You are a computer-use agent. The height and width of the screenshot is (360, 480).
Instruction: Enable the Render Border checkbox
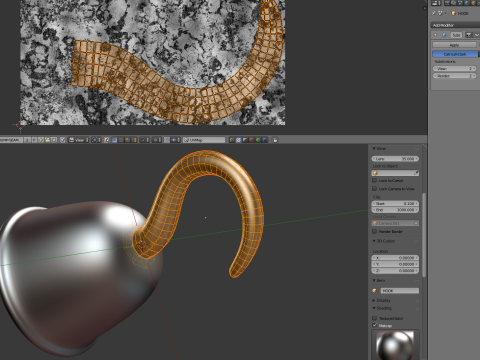pyautogui.click(x=374, y=231)
